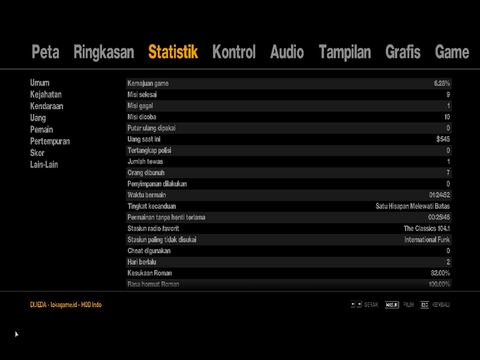Select the Grafis tab
Image resolution: width=480 pixels, height=360 pixels.
point(403,52)
